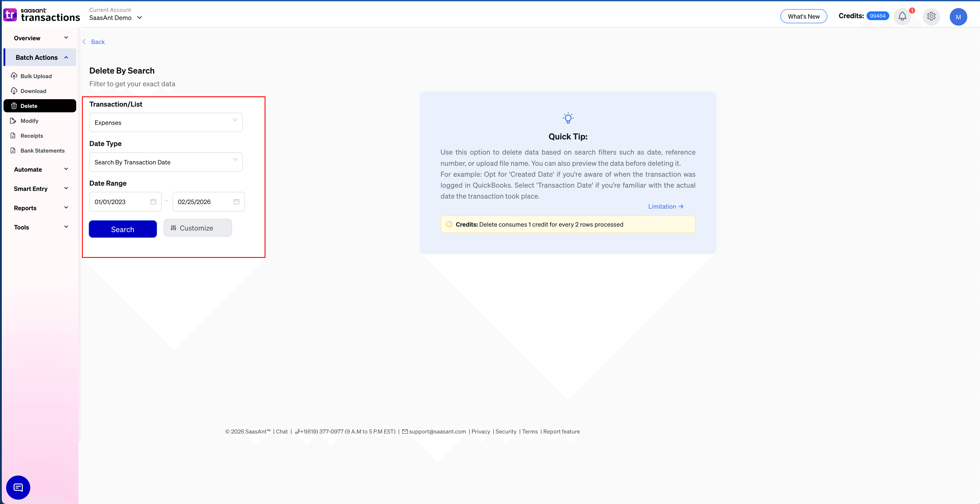
Task: Click the end date calendar icon
Action: pos(236,202)
